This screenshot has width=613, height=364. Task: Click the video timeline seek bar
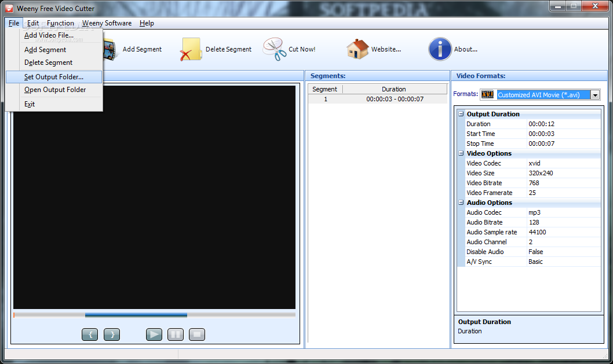click(x=155, y=315)
